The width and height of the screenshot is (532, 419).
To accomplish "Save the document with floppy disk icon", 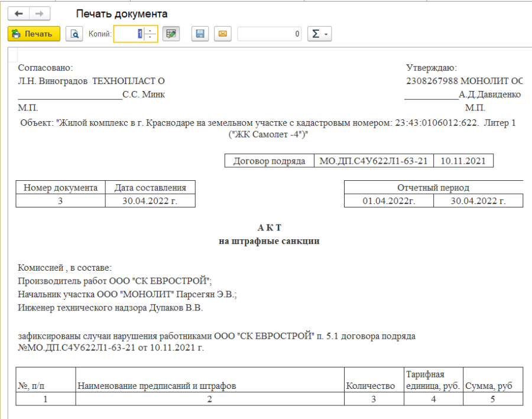I will pos(200,34).
